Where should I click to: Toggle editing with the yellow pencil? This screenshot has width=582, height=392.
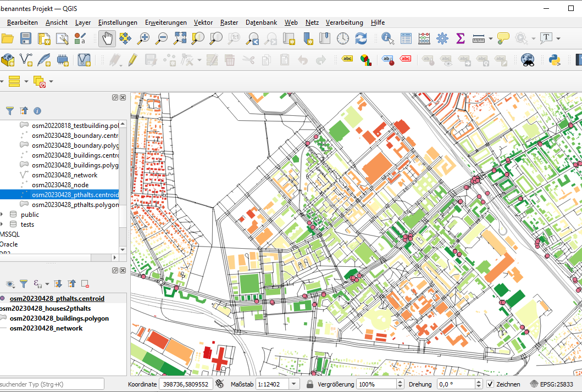tap(133, 60)
